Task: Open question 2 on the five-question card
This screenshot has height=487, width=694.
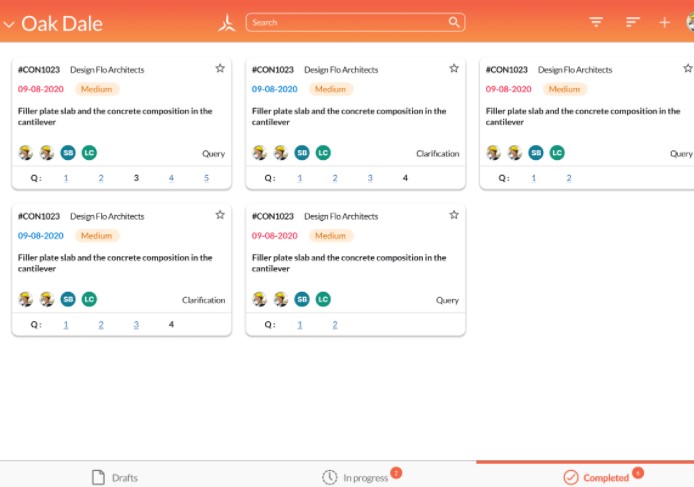Action: coord(101,178)
